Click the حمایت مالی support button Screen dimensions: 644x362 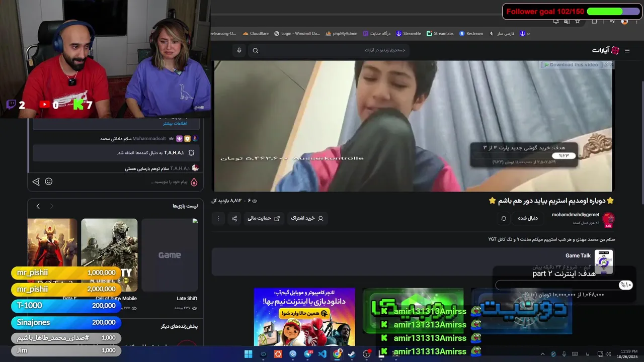tap(264, 218)
